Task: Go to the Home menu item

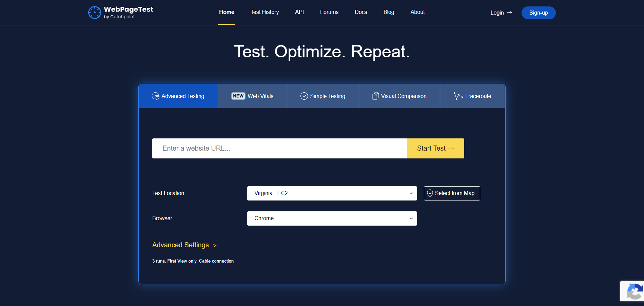Action: click(x=227, y=12)
